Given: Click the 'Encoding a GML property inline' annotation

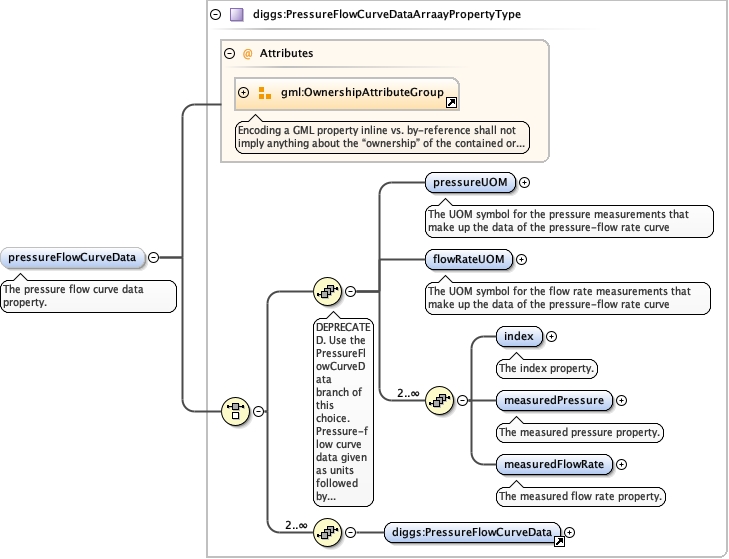Looking at the screenshot, I should point(382,137).
